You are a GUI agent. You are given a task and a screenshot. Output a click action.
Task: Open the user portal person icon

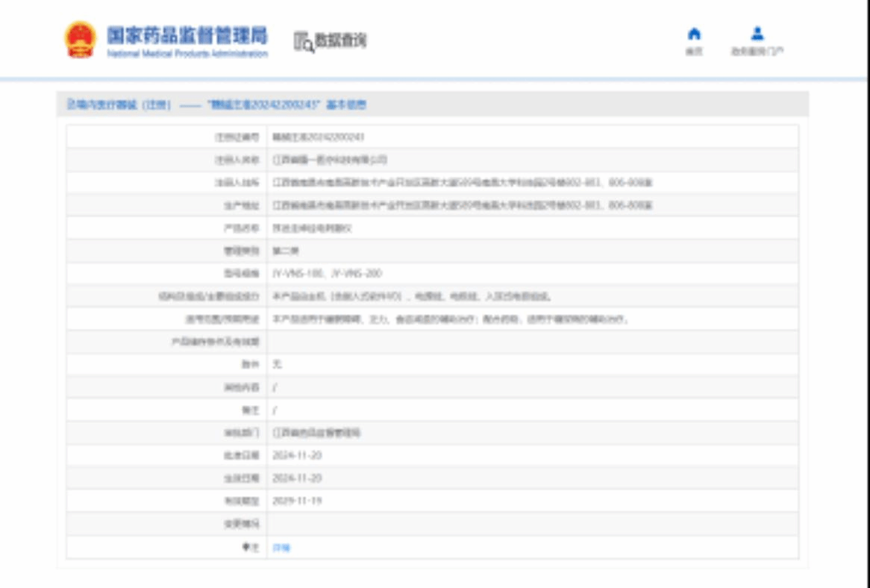coord(757,34)
